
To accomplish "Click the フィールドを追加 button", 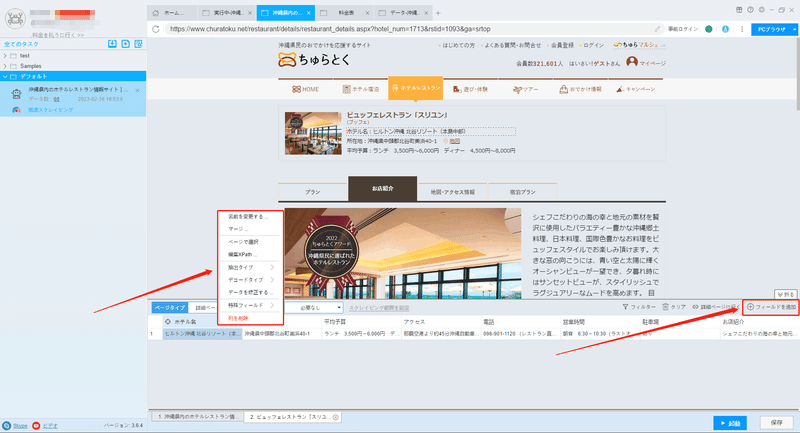I will (x=771, y=307).
